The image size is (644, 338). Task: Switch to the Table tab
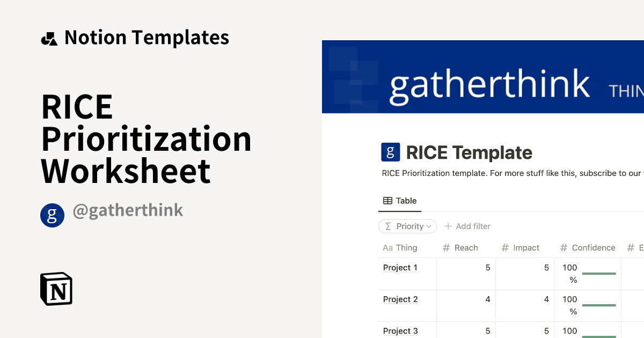tap(400, 200)
